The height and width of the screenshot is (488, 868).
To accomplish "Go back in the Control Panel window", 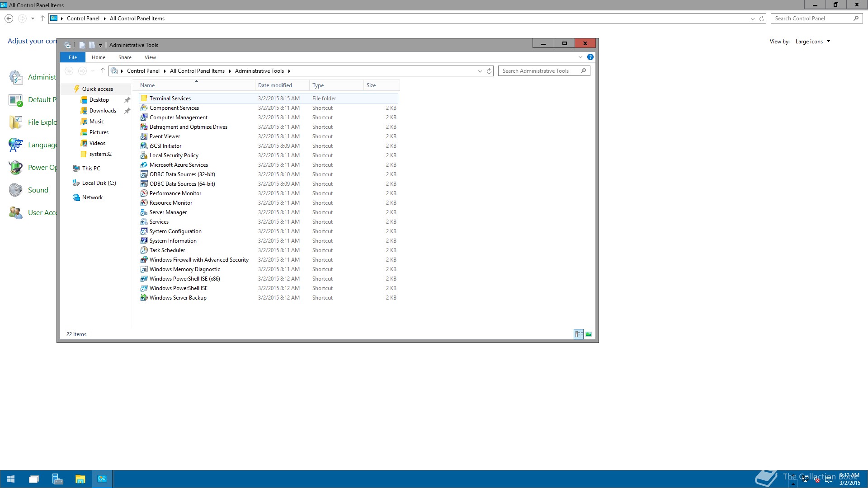I will pyautogui.click(x=9, y=19).
